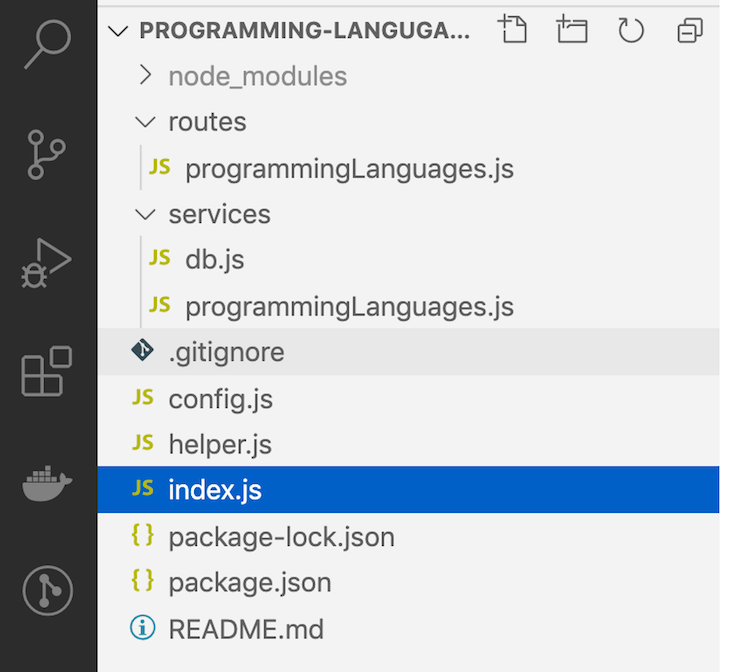Click the New File icon in explorer header

tap(513, 29)
